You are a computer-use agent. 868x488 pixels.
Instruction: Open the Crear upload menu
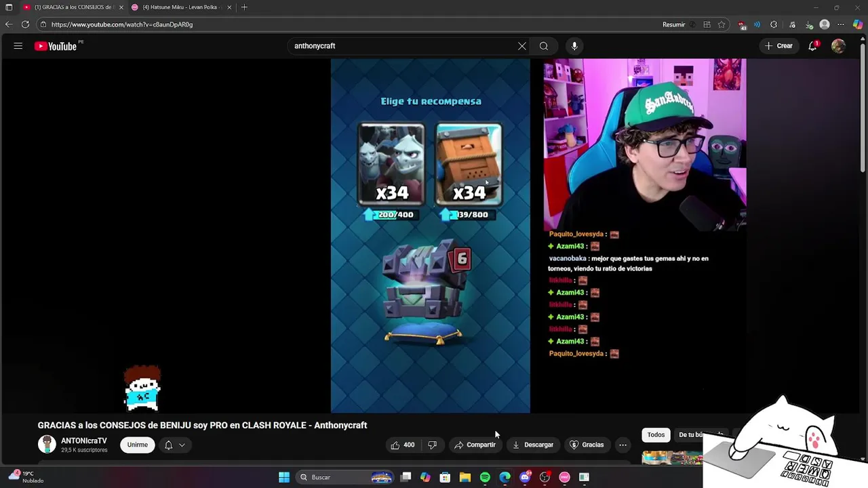pos(778,46)
